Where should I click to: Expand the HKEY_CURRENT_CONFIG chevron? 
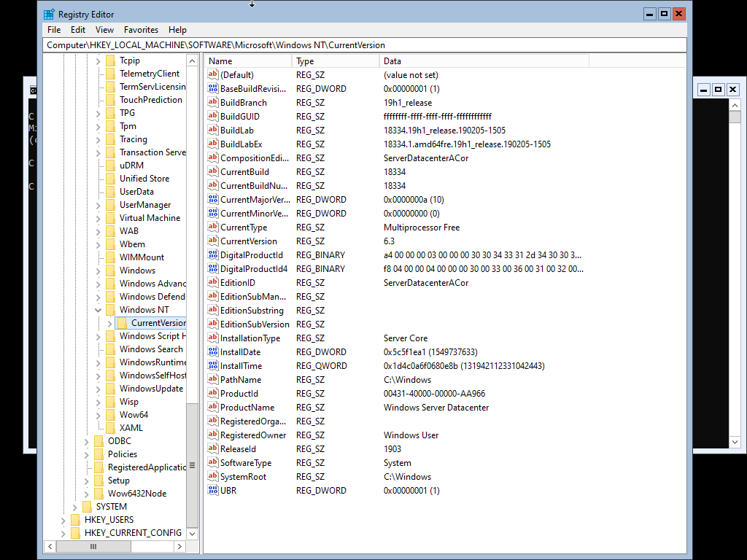63,533
